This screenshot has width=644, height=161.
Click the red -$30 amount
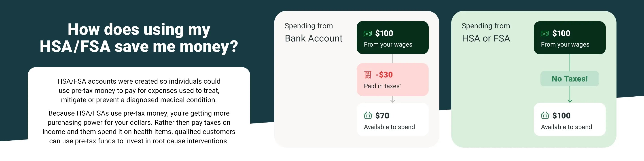coord(384,75)
